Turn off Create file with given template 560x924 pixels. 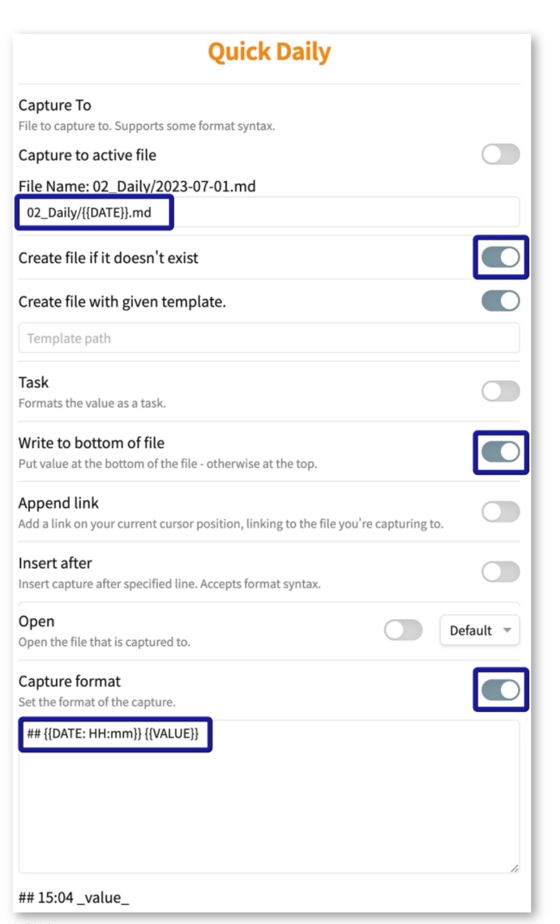point(500,301)
